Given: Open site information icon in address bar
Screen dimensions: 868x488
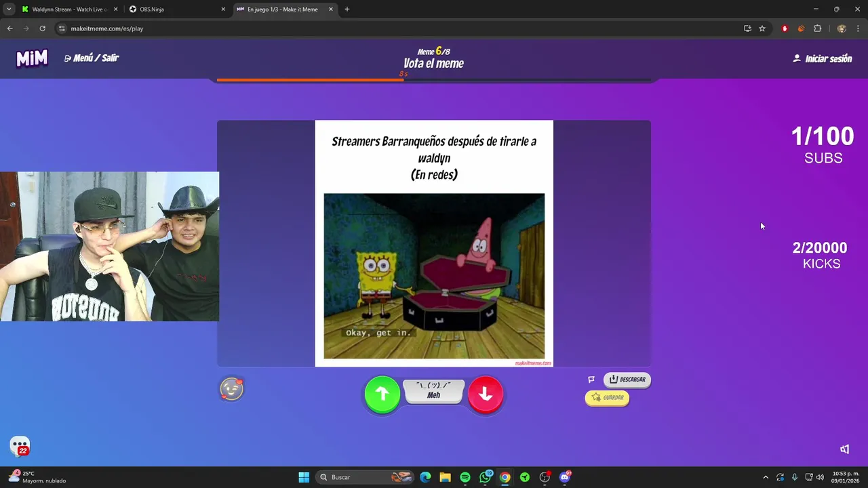Looking at the screenshot, I should click(62, 28).
